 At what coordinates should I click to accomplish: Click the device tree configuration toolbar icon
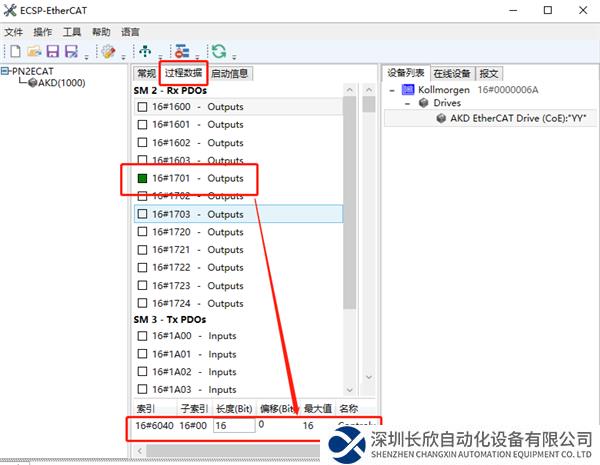pyautogui.click(x=182, y=51)
